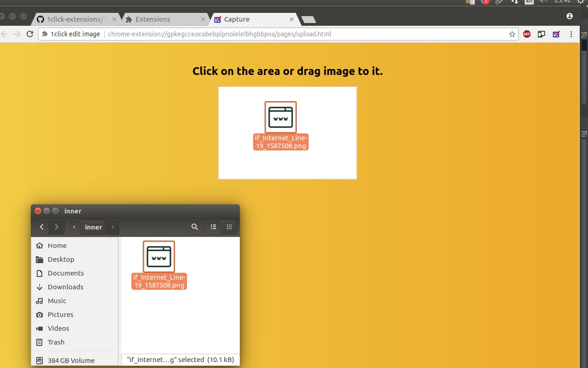The width and height of the screenshot is (588, 368).
Task: Switch file manager to list view
Action: point(213,227)
